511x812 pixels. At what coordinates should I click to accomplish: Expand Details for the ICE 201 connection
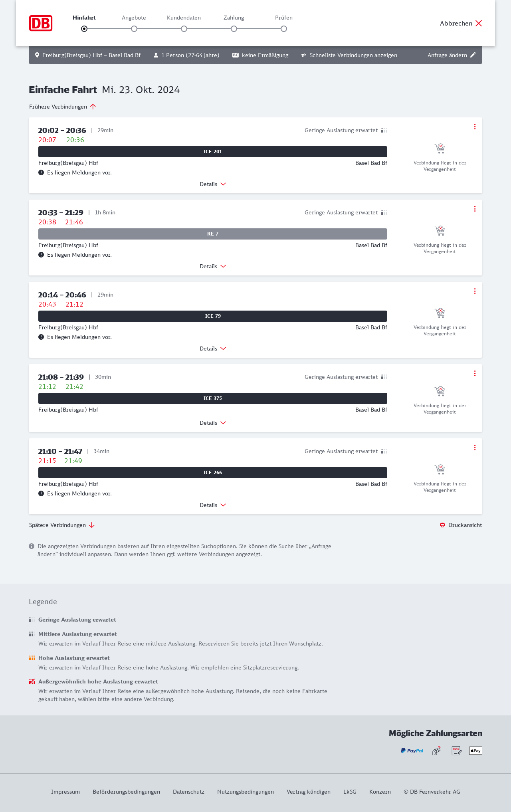[x=212, y=184]
